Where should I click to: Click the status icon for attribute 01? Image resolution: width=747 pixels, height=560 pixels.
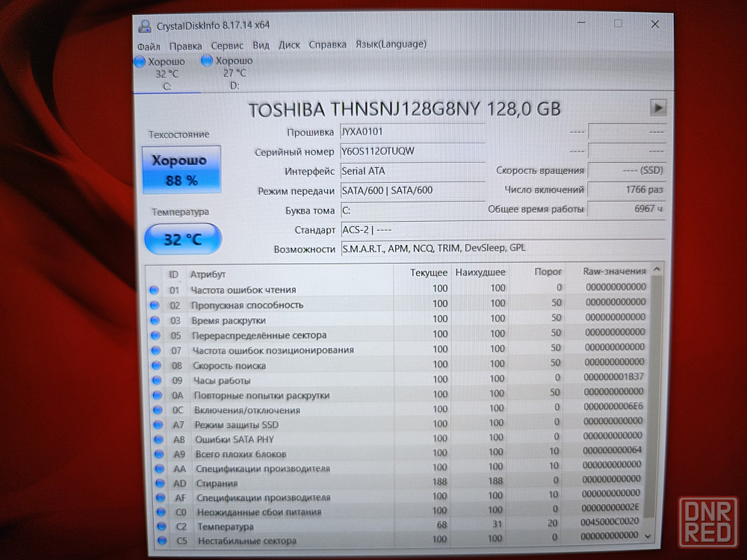[x=154, y=290]
